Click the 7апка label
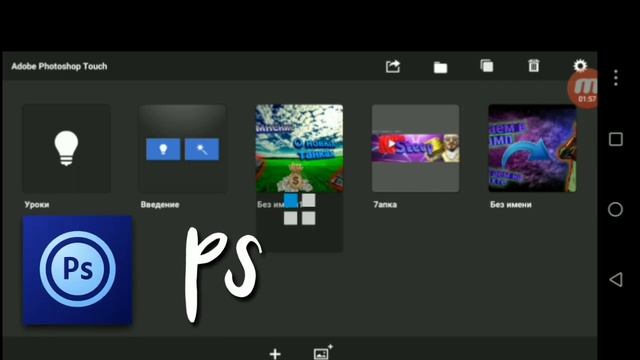The width and height of the screenshot is (640, 360). point(385,204)
